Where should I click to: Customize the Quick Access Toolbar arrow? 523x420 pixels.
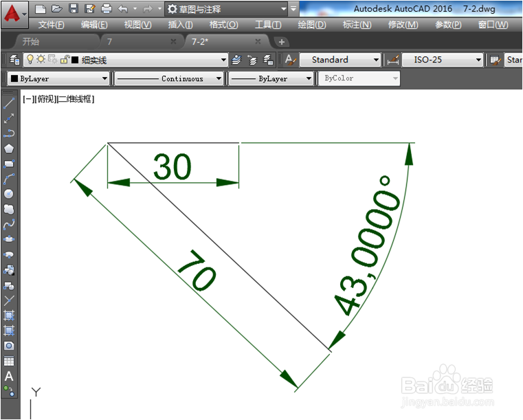pos(293,9)
